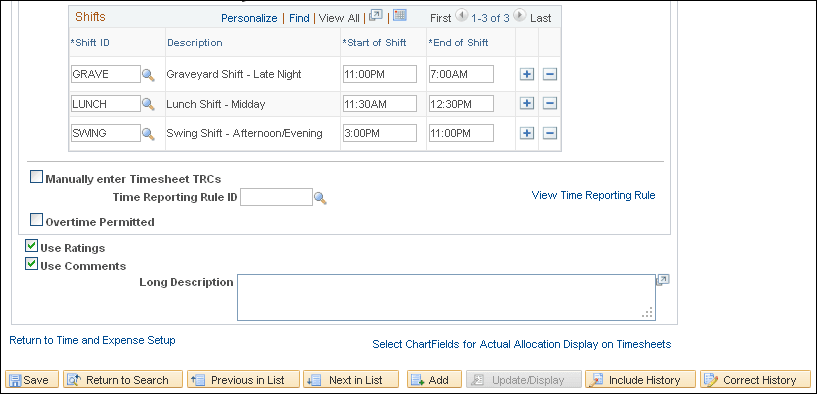Show next rows arrow in Shifts grid
Viewport: 817px width, 394px height.
pyautogui.click(x=519, y=17)
